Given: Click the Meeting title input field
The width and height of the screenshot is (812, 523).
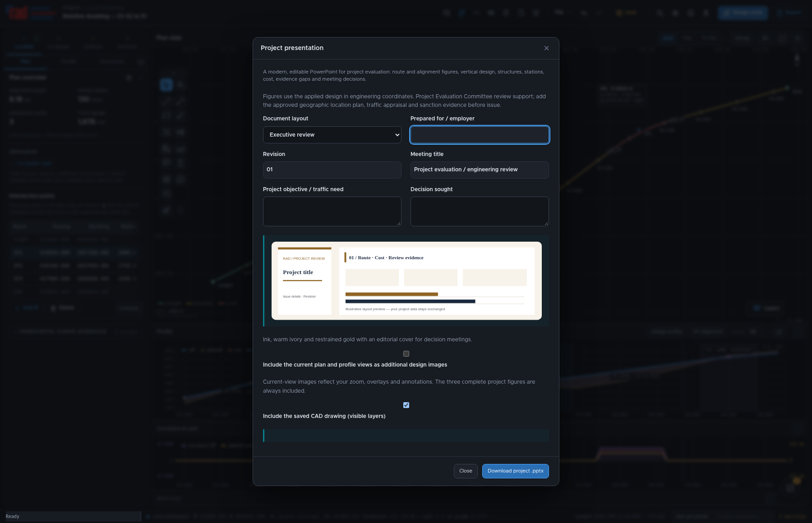Looking at the screenshot, I should click(480, 170).
